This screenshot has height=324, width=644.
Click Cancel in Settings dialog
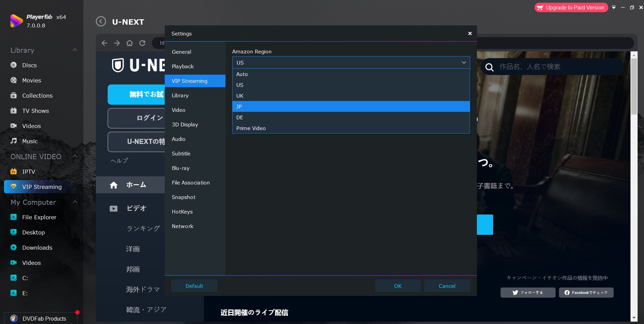coord(447,286)
